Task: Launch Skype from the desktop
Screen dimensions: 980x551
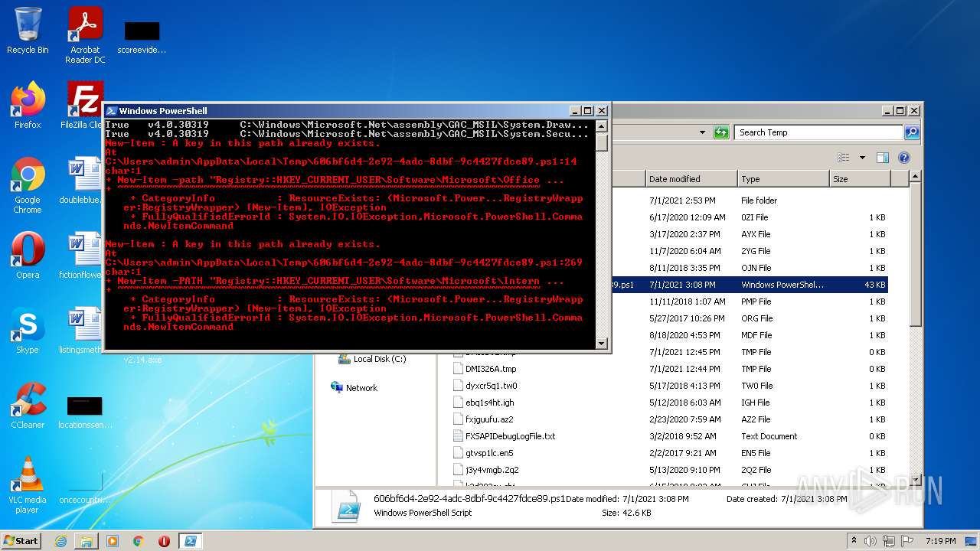Action: 28,331
